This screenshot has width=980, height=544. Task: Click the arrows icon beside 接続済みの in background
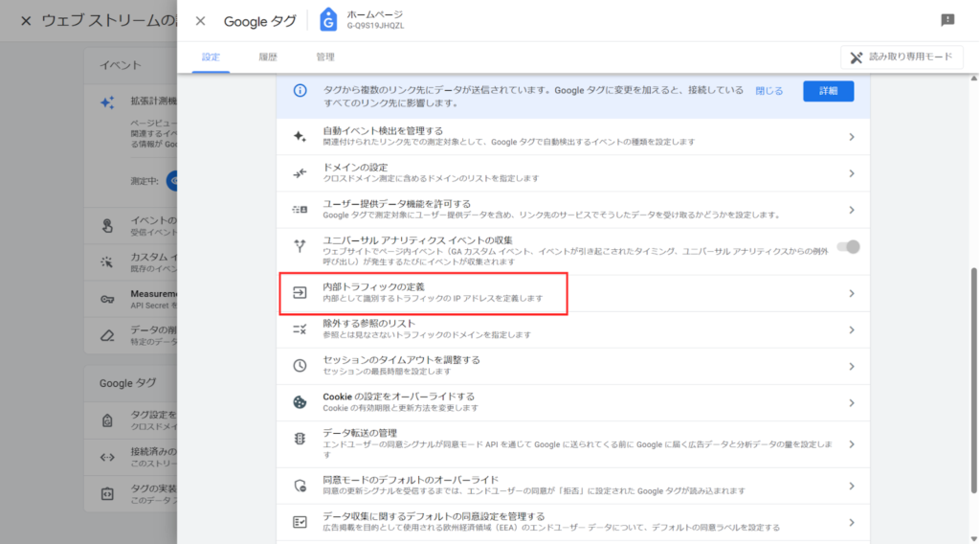107,457
